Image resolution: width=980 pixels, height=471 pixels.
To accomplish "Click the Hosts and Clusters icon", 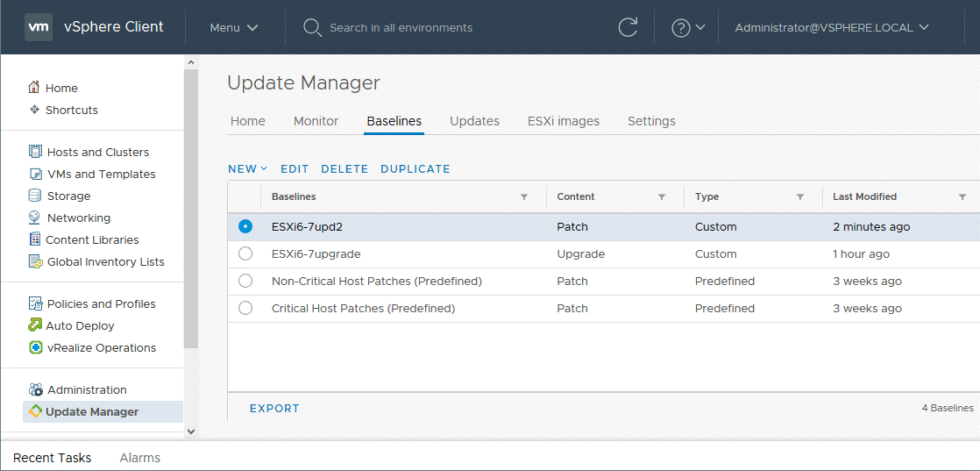I will point(35,152).
